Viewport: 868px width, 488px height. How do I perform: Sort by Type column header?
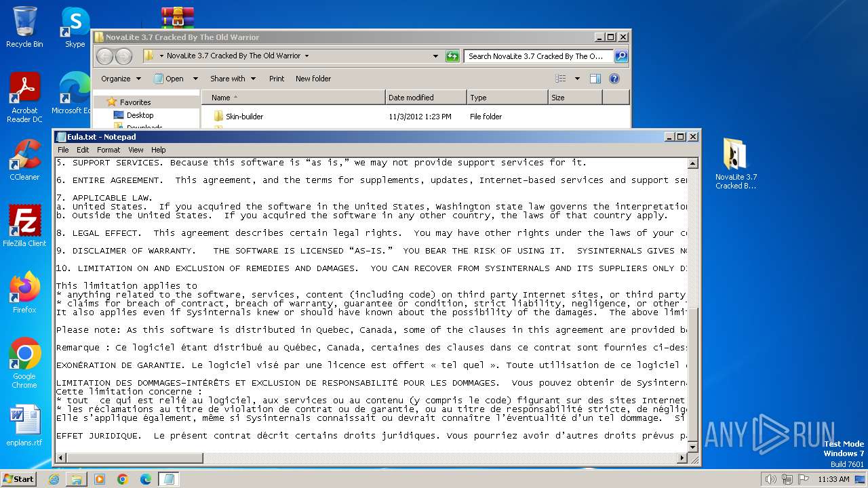(x=507, y=98)
